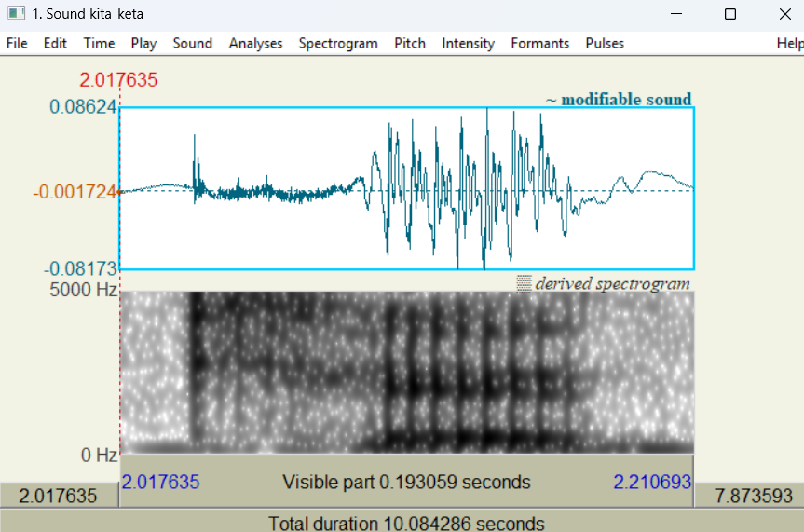
Task: Play the segment after window labeled 7.873593
Action: point(749,496)
